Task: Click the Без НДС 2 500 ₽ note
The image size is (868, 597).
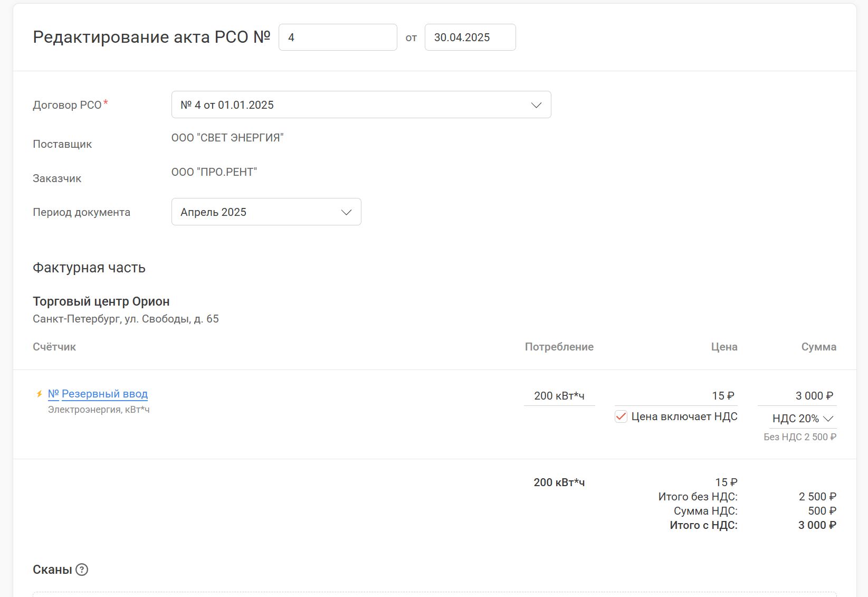Action: [x=800, y=437]
